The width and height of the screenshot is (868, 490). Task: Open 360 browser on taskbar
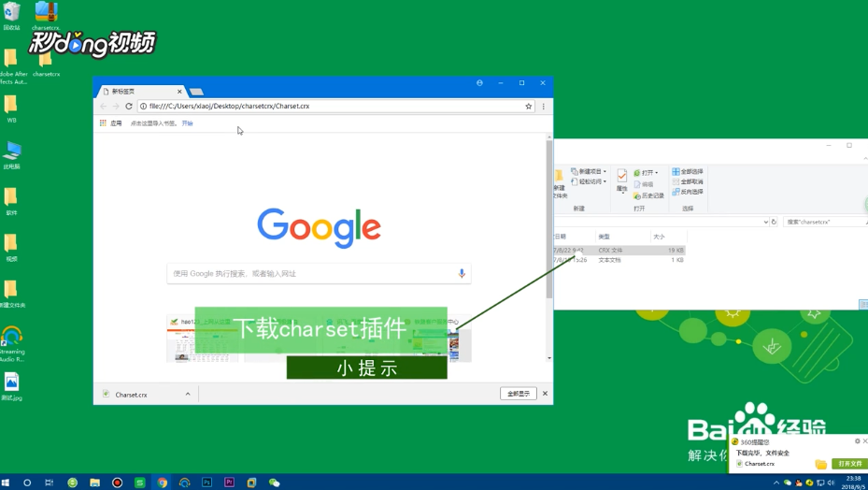(73, 483)
